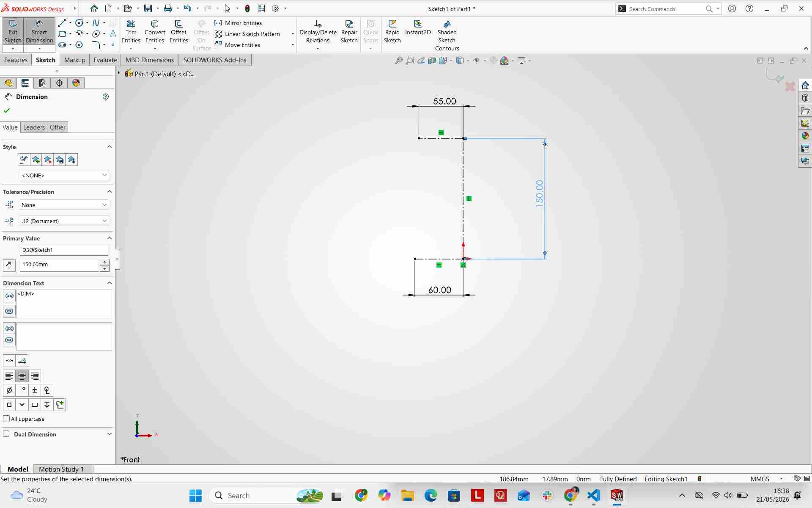Open the ConfigurationManager tab icon

[x=42, y=83]
